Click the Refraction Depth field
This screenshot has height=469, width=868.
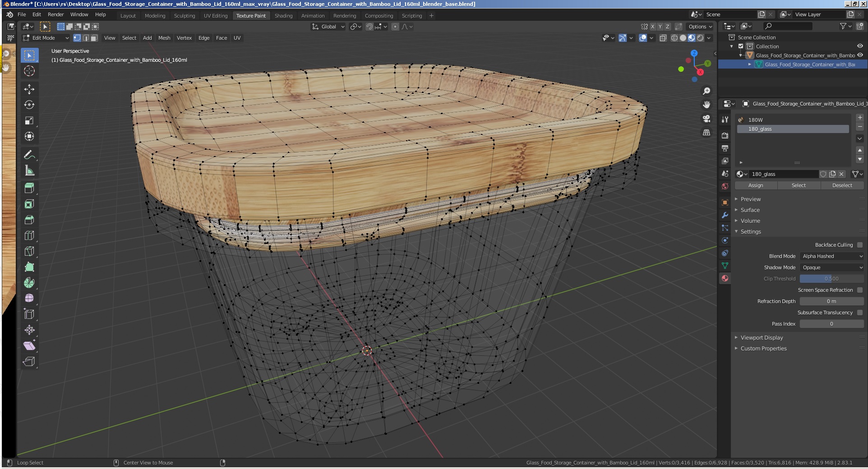[832, 301]
